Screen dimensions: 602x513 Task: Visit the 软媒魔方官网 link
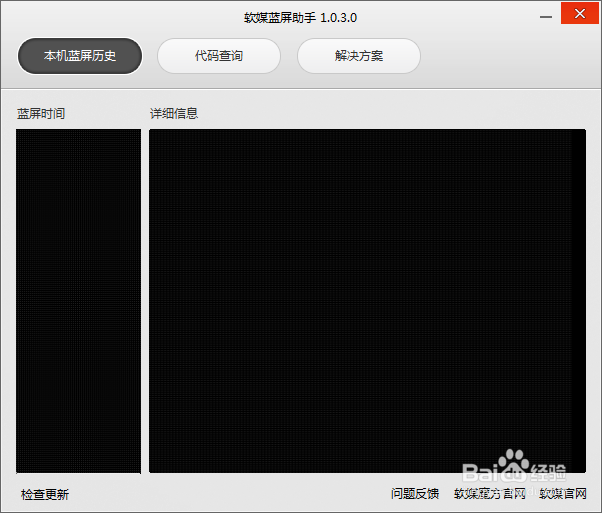tap(490, 493)
